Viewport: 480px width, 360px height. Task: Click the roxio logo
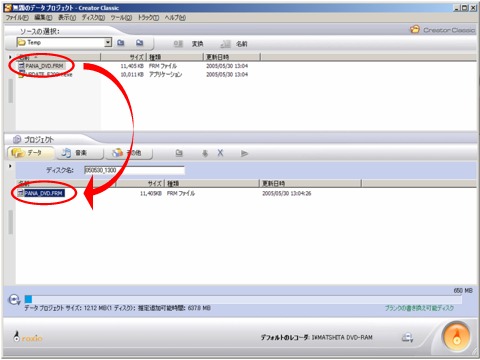pos(28,337)
